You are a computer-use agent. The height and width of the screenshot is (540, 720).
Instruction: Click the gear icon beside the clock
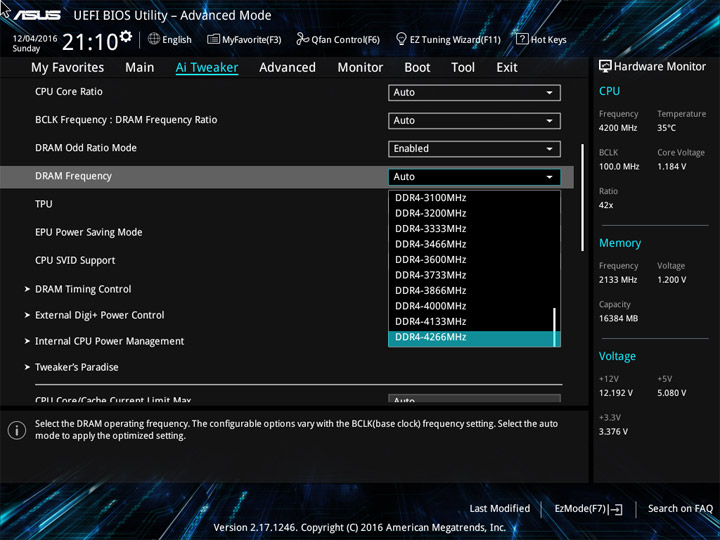tap(125, 37)
